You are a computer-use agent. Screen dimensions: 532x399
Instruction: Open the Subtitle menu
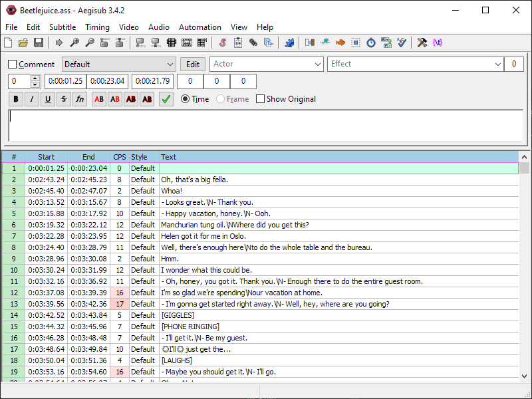pyautogui.click(x=63, y=27)
